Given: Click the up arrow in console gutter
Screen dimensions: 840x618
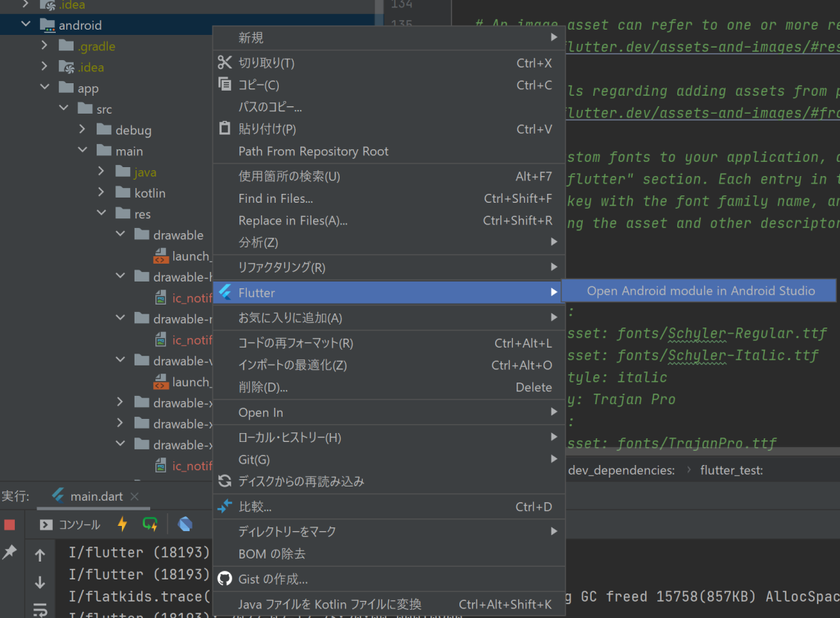Looking at the screenshot, I should [x=40, y=555].
